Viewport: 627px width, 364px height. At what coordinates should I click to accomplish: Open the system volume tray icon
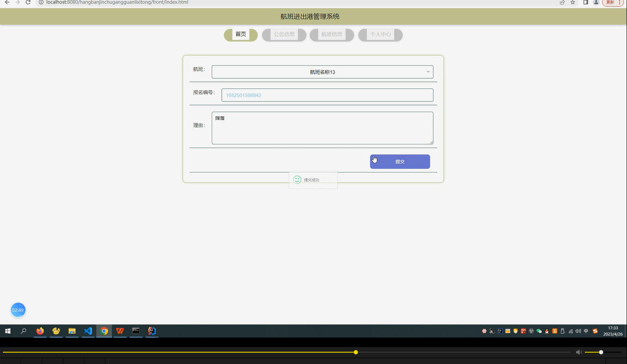pos(578,331)
